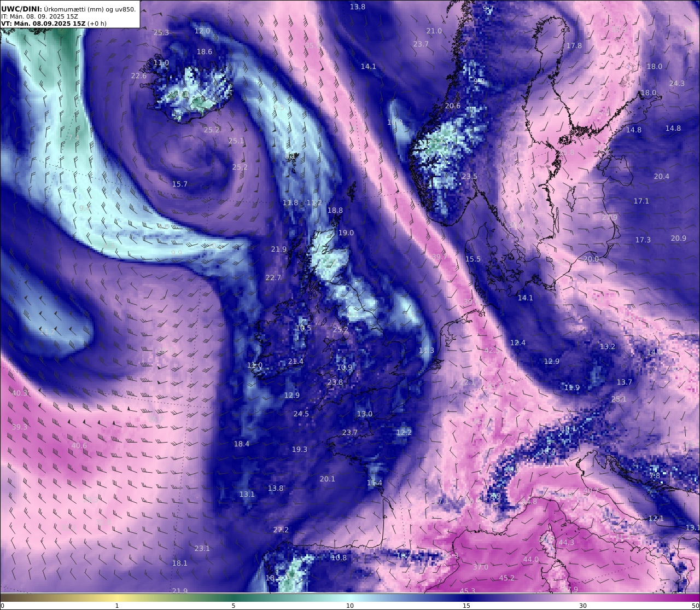The height and width of the screenshot is (610, 700).
Task: Click the 45.2 value over the Mediterranean
Action: (x=507, y=578)
